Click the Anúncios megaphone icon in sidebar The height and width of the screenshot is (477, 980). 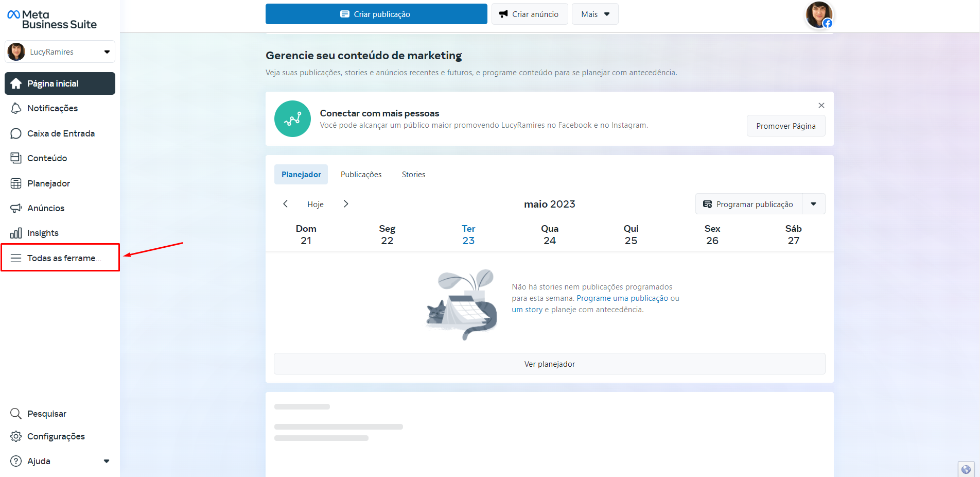(x=16, y=208)
